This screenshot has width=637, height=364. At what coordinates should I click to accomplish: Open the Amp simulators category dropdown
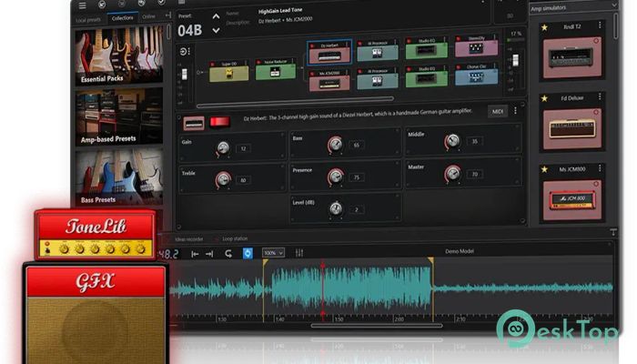(x=574, y=7)
